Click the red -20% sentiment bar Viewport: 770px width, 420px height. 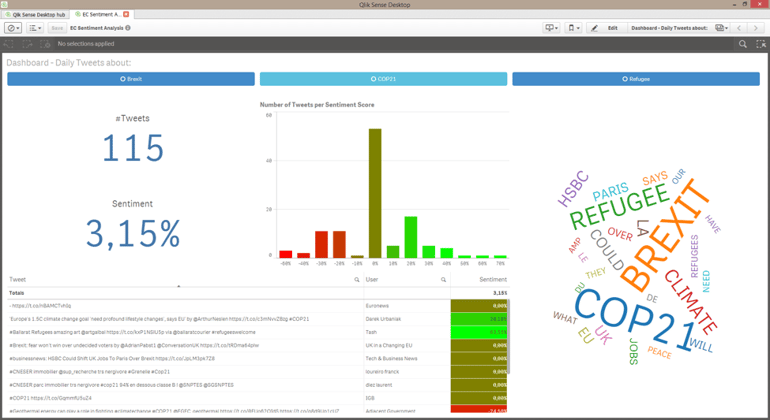(x=339, y=245)
